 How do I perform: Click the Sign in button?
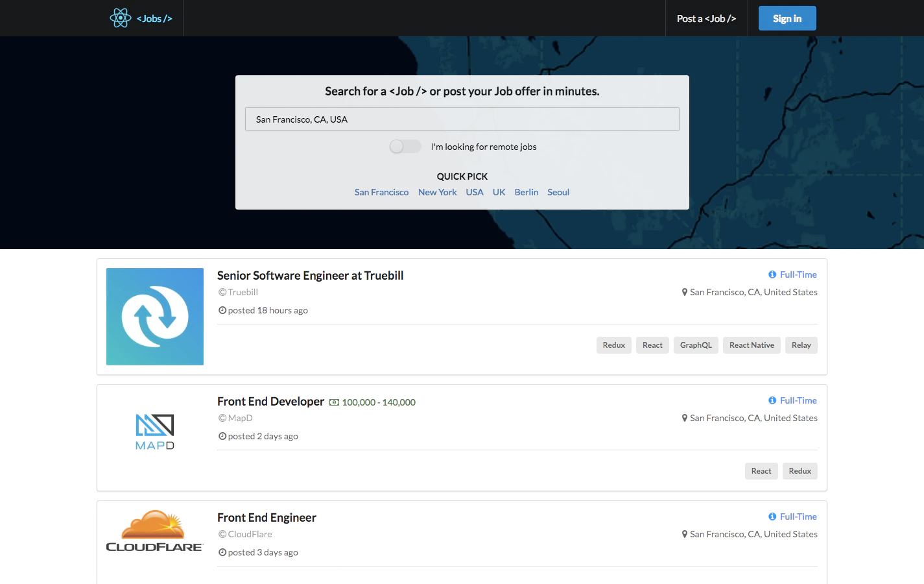pyautogui.click(x=787, y=18)
